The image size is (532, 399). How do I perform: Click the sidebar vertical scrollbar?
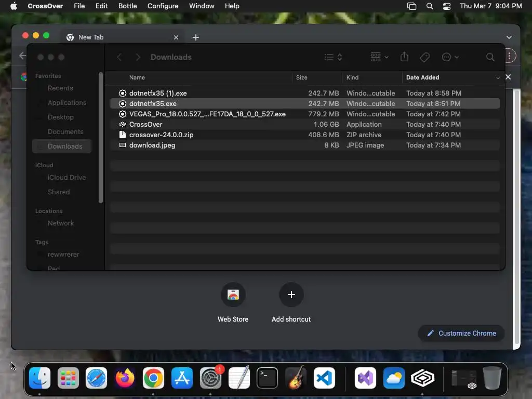(x=100, y=137)
